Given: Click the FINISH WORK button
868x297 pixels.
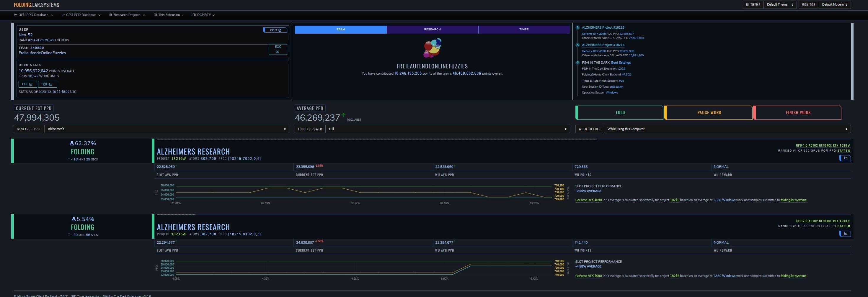Looking at the screenshot, I should (x=797, y=112).
